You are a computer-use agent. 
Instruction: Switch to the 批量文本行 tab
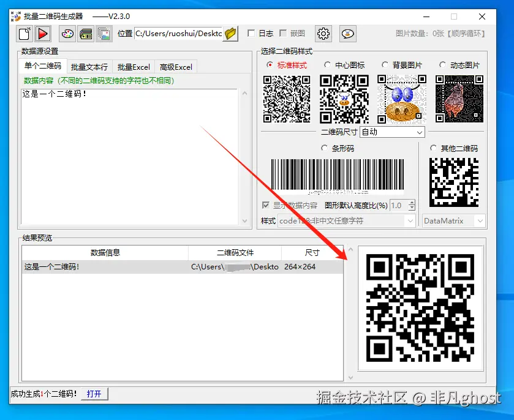(89, 67)
